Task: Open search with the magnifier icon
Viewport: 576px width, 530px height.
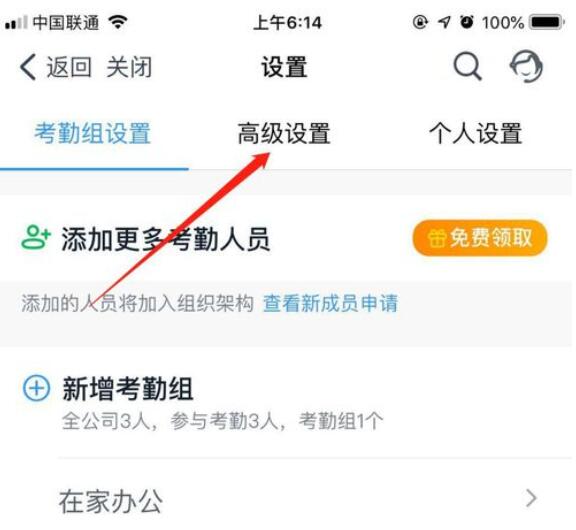Action: [467, 66]
